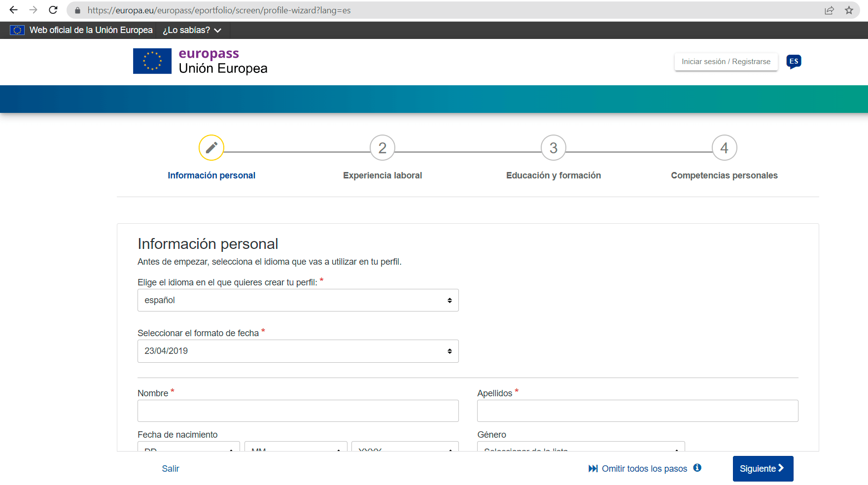The width and height of the screenshot is (868, 485).
Task: Select the Educación y formación step
Action: pyautogui.click(x=553, y=147)
